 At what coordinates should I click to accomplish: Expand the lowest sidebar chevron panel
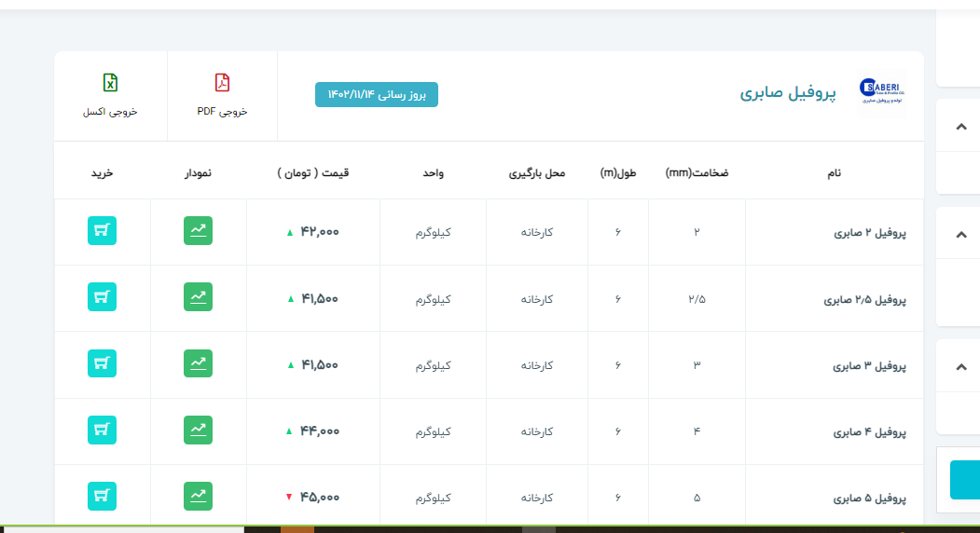pyautogui.click(x=961, y=366)
